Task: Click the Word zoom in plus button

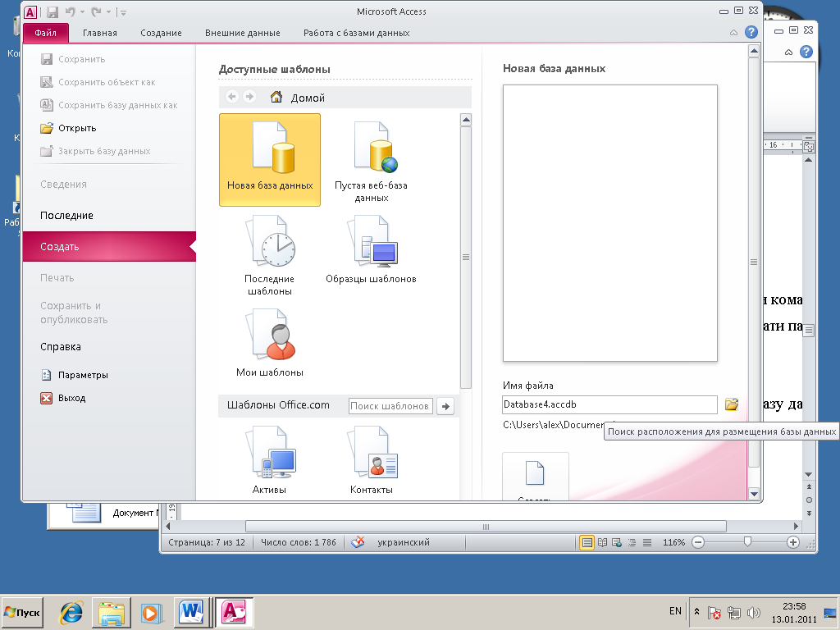Action: [793, 543]
